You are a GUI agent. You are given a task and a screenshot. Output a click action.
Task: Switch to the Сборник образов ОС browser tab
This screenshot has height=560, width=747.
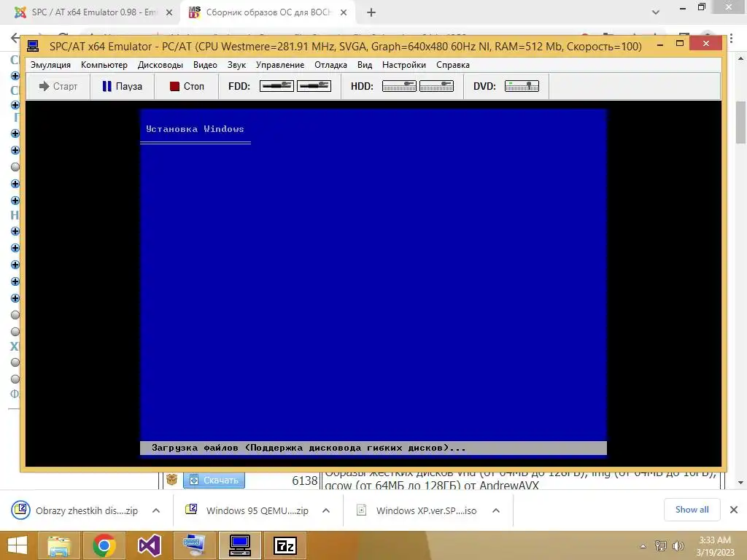pyautogui.click(x=268, y=12)
